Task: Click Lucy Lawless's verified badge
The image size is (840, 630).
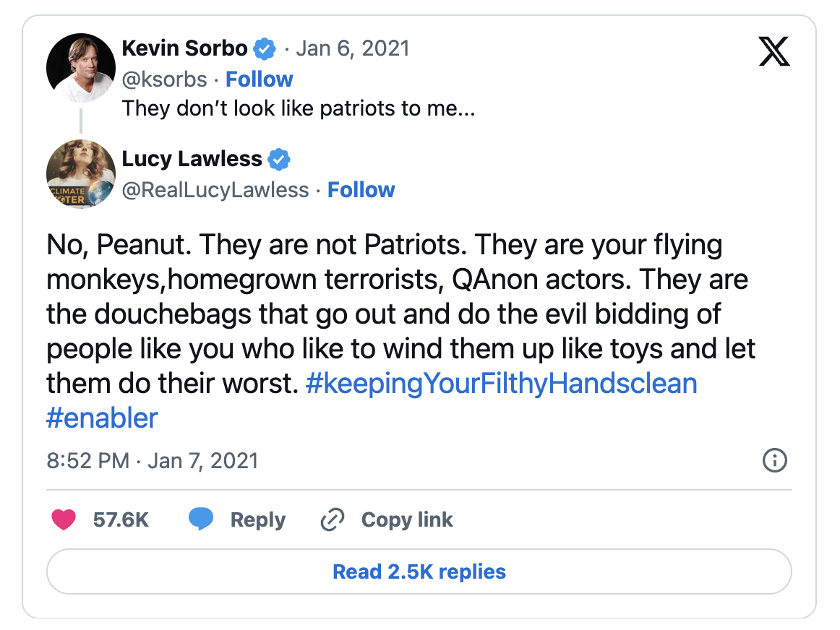Action: 280,159
